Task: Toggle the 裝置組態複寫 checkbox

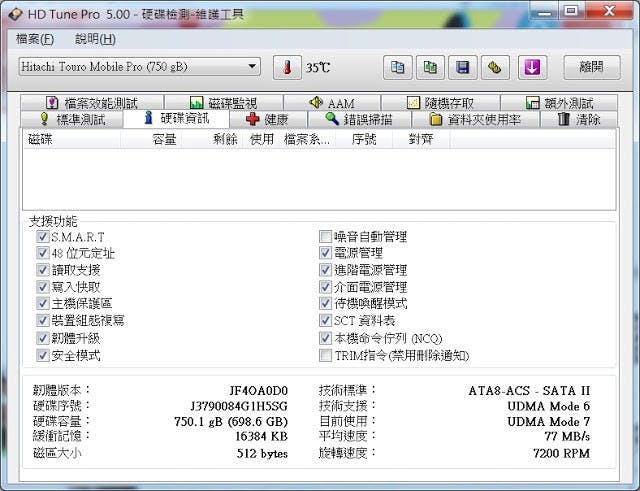Action: point(42,320)
